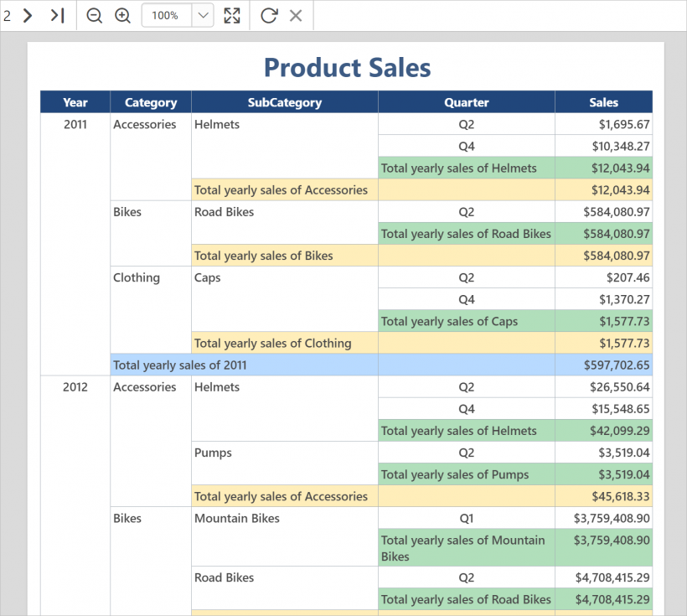Select the 100% zoom value box
This screenshot has width=687, height=616.
[x=168, y=15]
